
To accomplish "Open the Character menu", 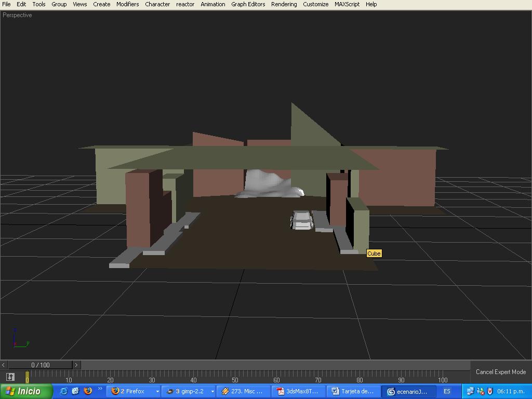I will pyautogui.click(x=157, y=4).
